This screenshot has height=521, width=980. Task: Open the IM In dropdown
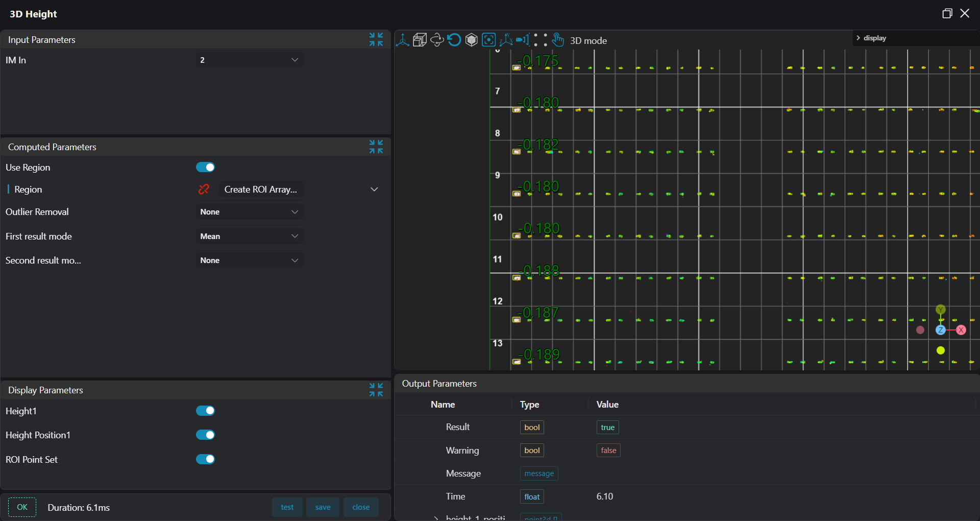coord(249,60)
